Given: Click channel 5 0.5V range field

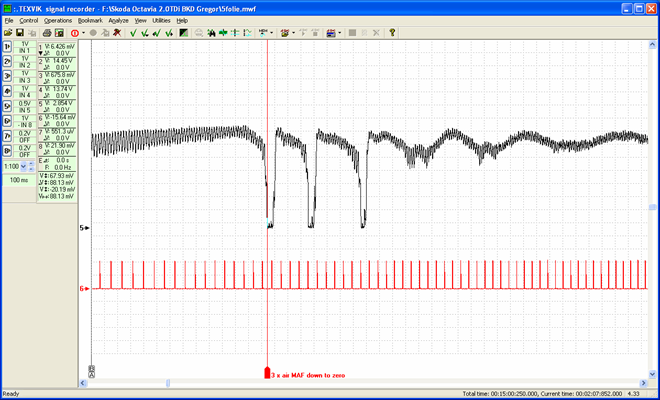Looking at the screenshot, I should tap(25, 103).
